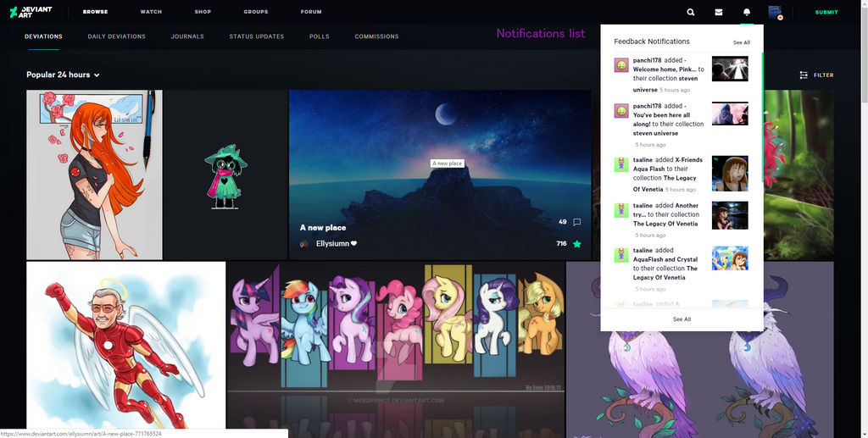
Task: Click Ellysiumn's small avatar on artwork
Action: point(304,243)
